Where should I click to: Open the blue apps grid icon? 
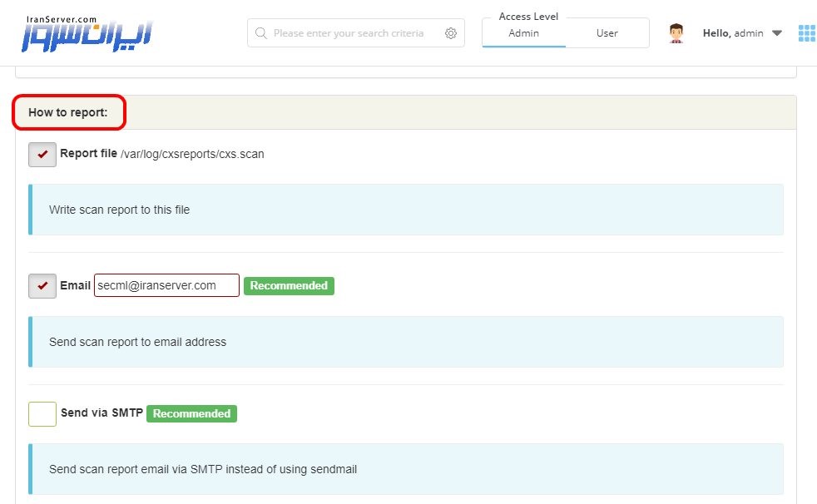tap(807, 33)
